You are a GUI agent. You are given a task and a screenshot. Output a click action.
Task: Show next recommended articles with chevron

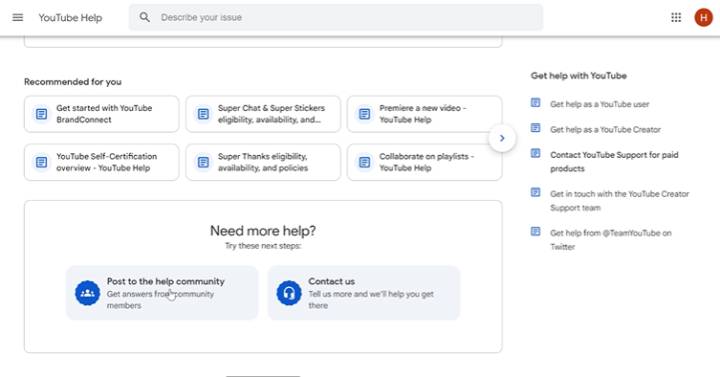(502, 138)
